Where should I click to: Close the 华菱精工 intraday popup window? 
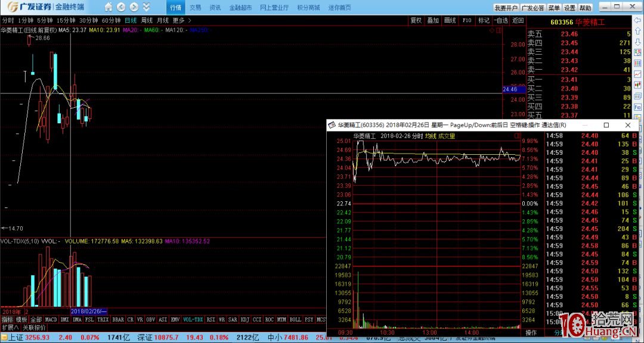[x=627, y=125]
